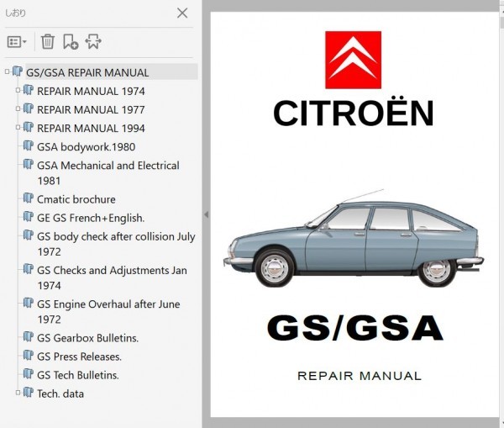
Task: Click the GS car illustration on the page
Action: coord(354,239)
